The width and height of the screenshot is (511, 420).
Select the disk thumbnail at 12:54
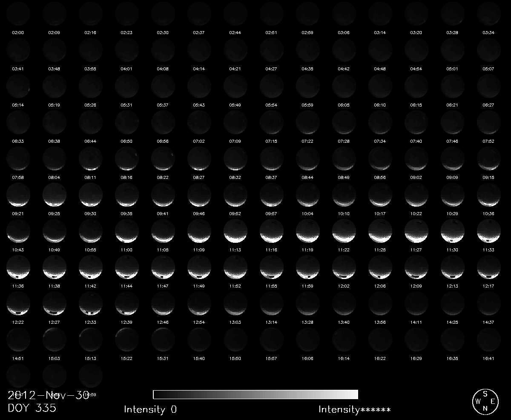coord(199,303)
